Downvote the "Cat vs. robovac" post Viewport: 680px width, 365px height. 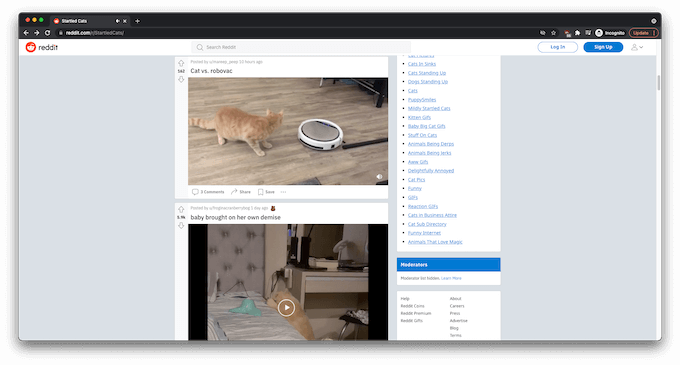click(181, 79)
